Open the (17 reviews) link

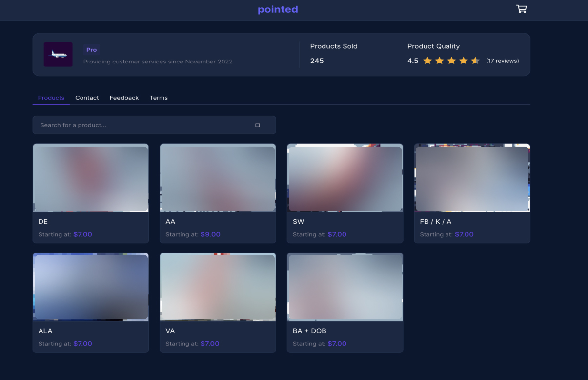tap(502, 60)
